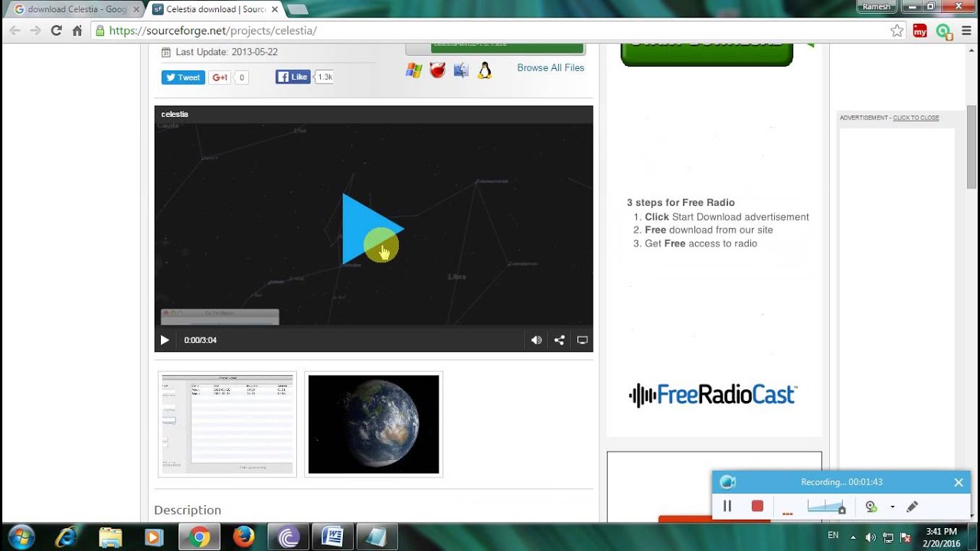The image size is (980, 551).
Task: Open Microsoft Word from taskbar
Action: pyautogui.click(x=333, y=537)
